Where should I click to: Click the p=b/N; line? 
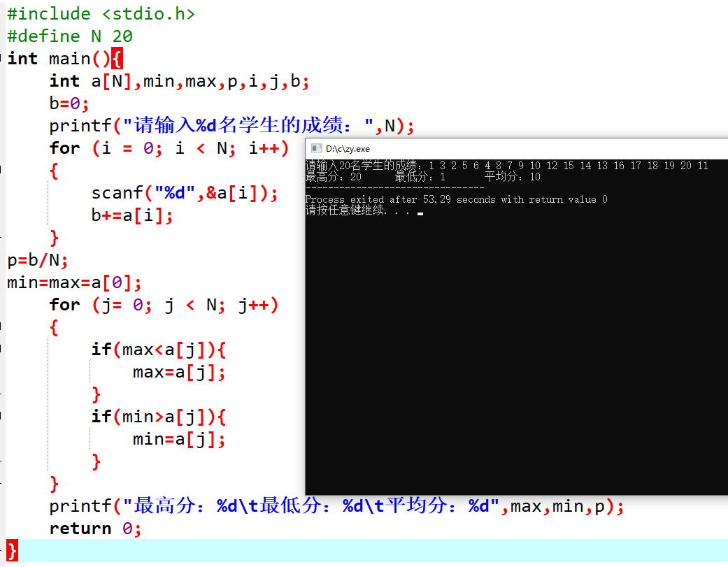click(38, 260)
